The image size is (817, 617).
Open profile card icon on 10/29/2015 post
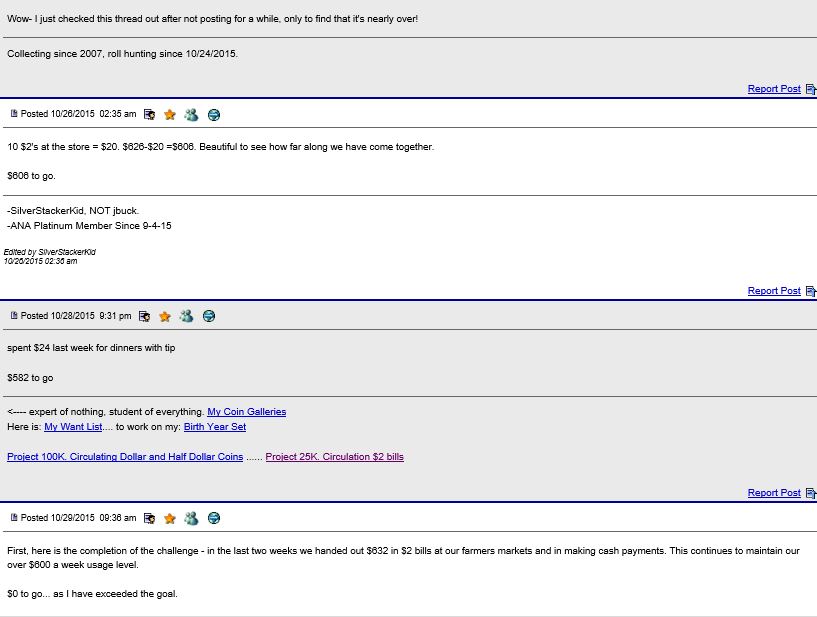149,518
